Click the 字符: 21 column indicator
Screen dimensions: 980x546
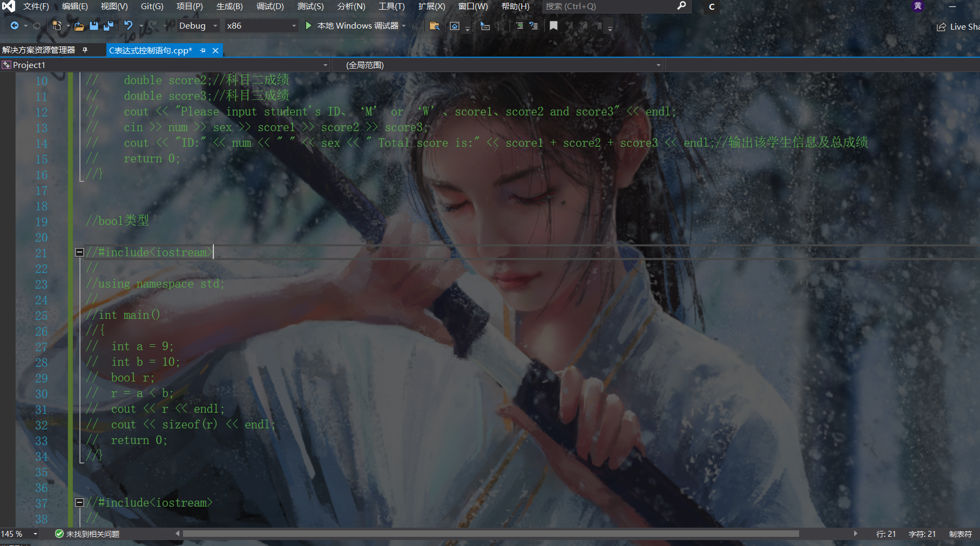(922, 534)
